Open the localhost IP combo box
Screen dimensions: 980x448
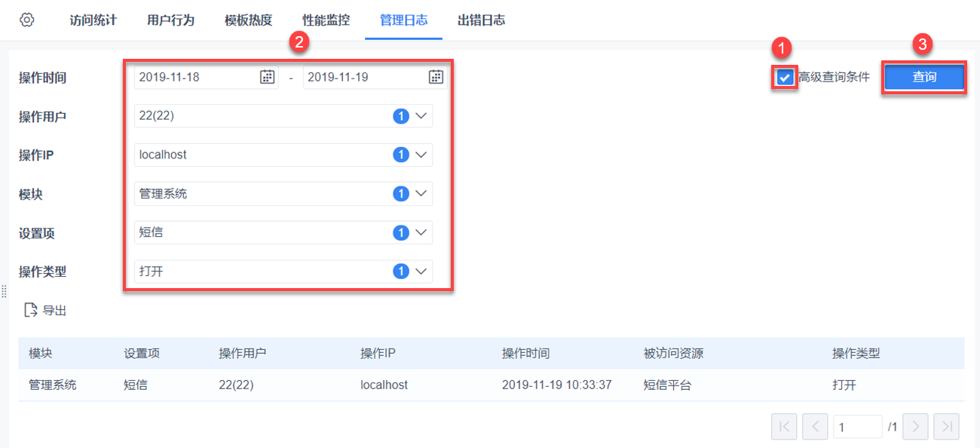(283, 155)
